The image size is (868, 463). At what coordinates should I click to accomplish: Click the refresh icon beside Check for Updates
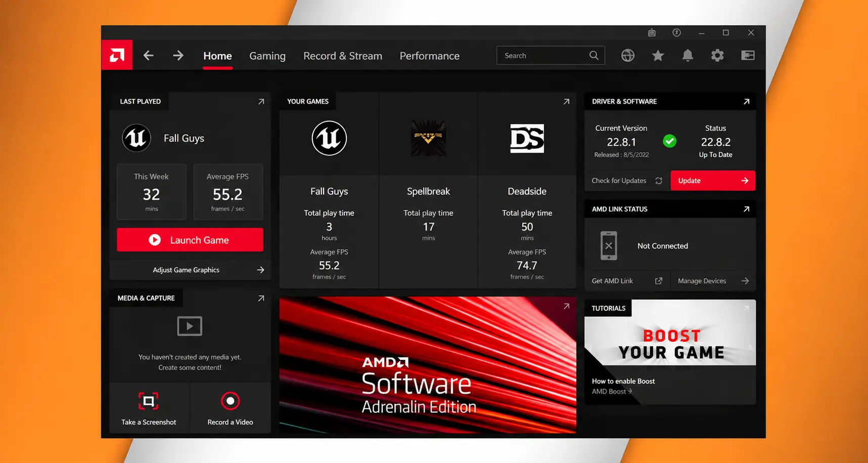(659, 180)
